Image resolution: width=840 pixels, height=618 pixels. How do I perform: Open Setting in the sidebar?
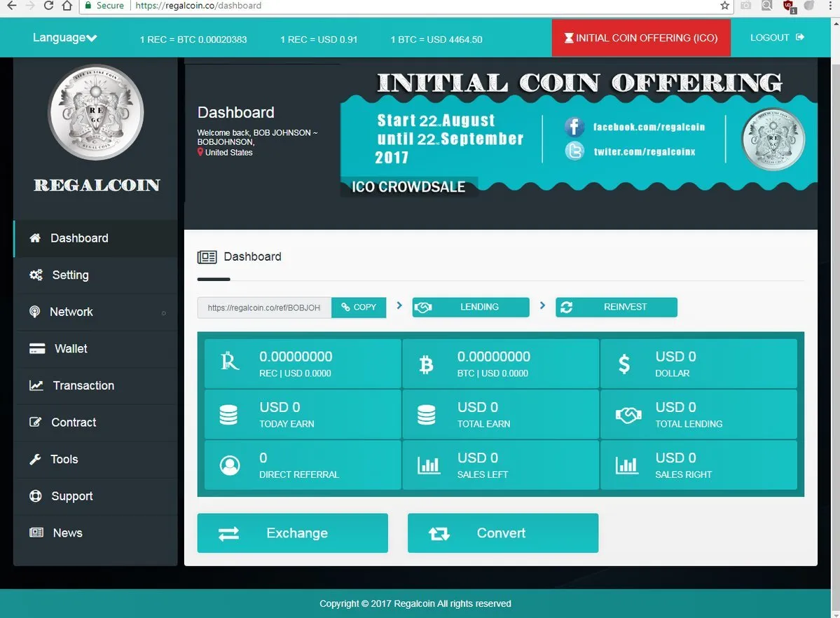pos(95,275)
